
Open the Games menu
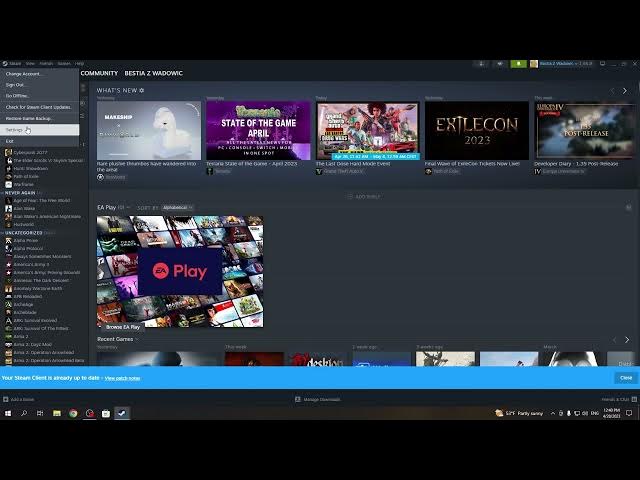[x=64, y=64]
